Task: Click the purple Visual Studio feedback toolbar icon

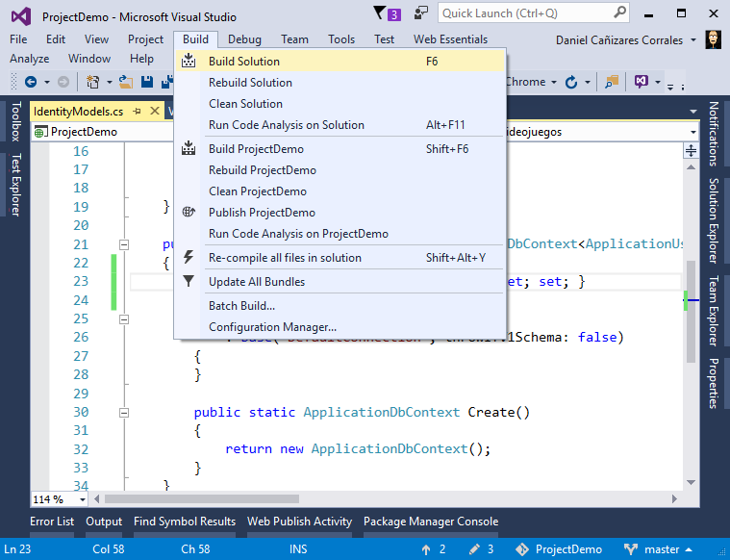Action: point(642,82)
